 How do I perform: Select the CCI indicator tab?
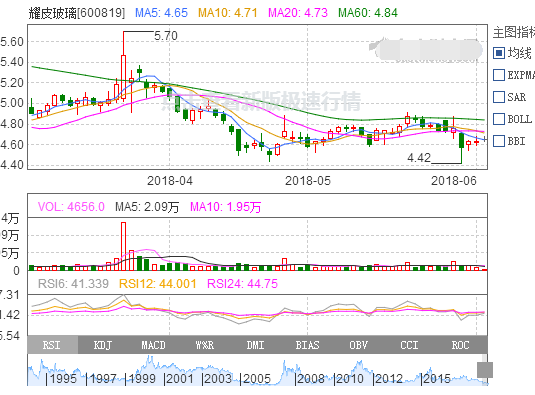pyautogui.click(x=409, y=345)
